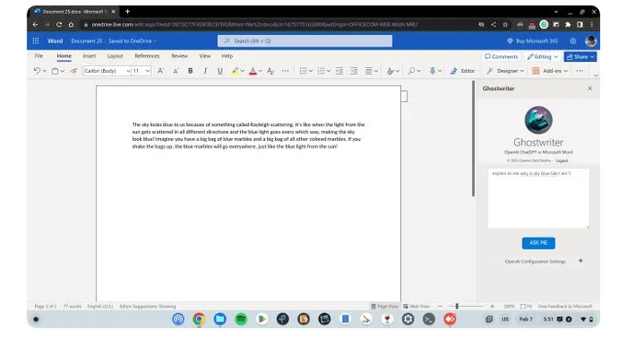
Task: Open the Editor proofing tool
Action: click(x=463, y=71)
